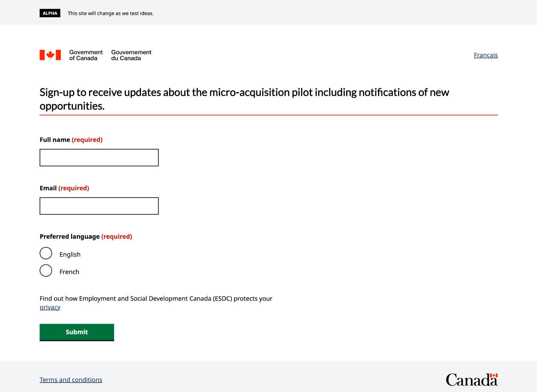Submit the sign-up form
Screen dimensions: 537x392
[x=77, y=332]
